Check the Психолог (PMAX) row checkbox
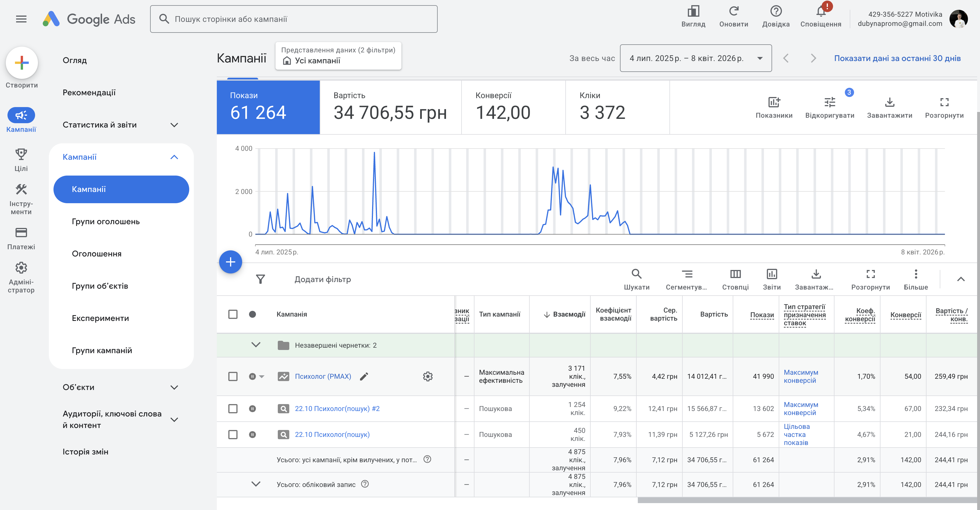This screenshot has width=980, height=510. click(233, 376)
